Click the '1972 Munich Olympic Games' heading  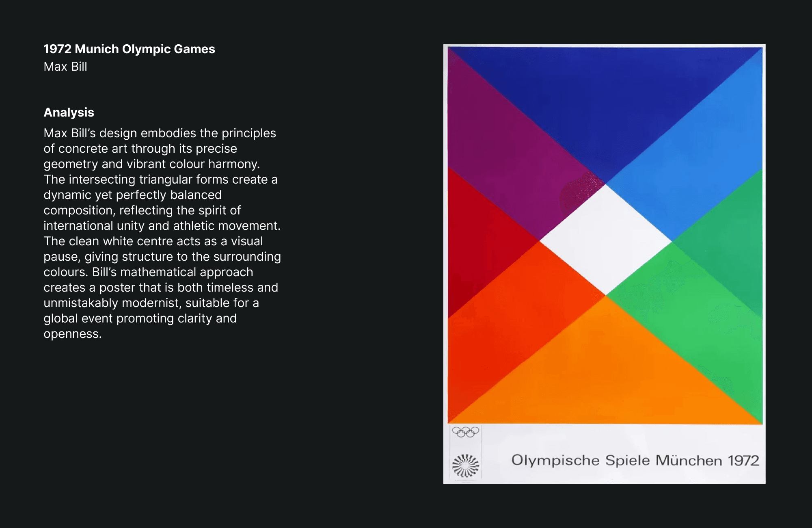129,49
